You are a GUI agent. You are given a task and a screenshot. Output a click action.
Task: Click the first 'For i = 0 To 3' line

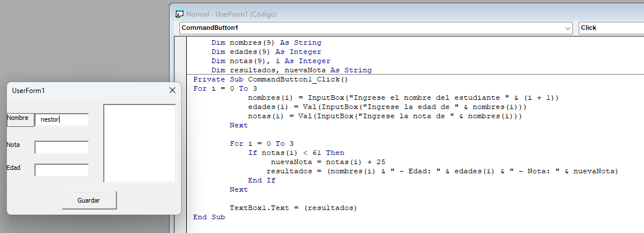click(x=225, y=88)
